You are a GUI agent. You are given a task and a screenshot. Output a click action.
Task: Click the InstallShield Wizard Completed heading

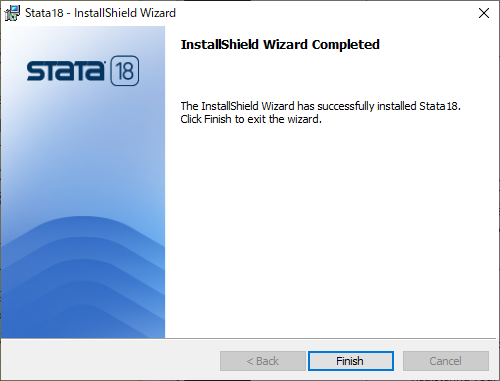[x=280, y=44]
